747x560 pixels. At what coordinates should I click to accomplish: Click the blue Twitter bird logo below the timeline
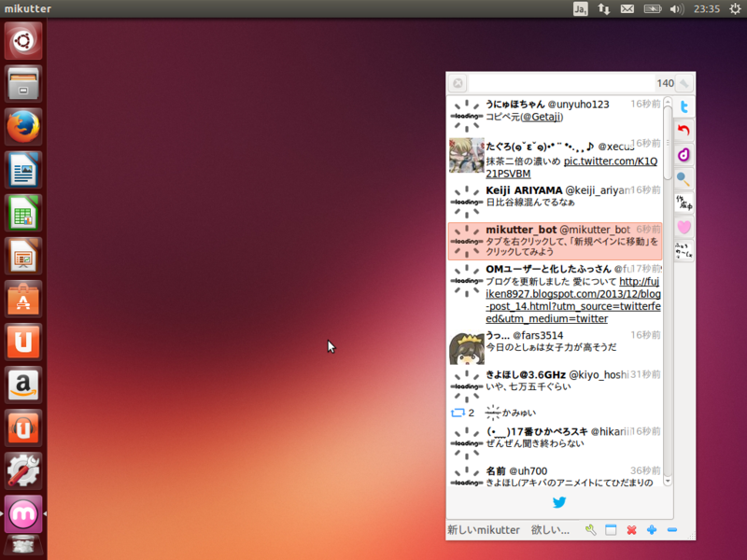558,502
